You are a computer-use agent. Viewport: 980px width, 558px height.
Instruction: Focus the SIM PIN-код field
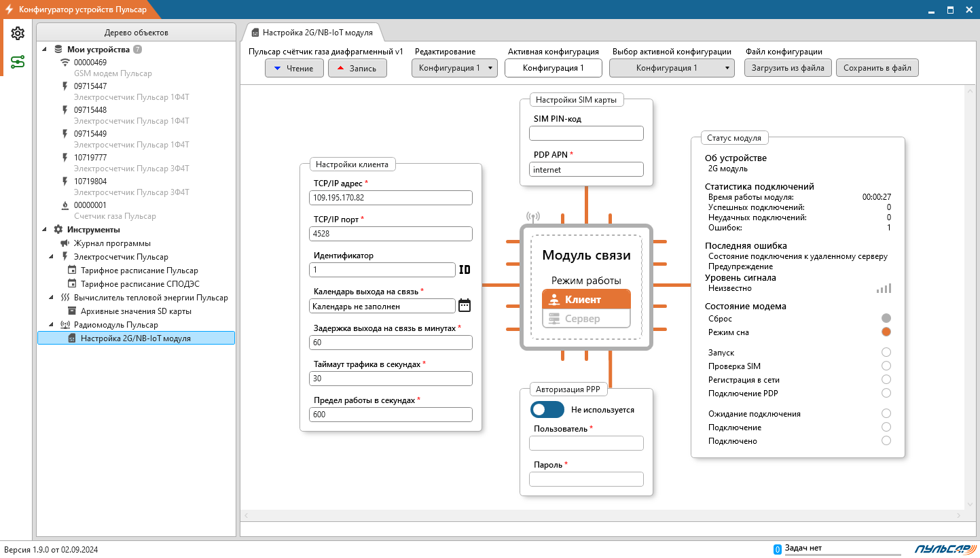(586, 133)
